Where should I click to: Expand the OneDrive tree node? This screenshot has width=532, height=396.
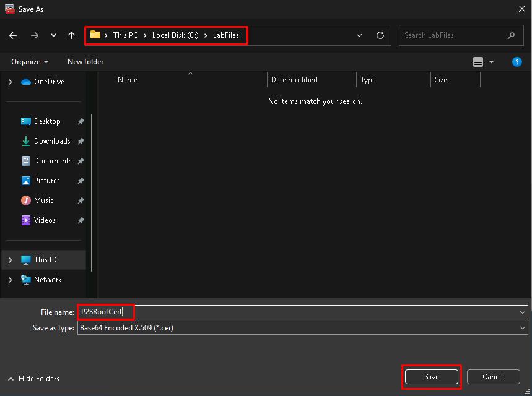10,82
